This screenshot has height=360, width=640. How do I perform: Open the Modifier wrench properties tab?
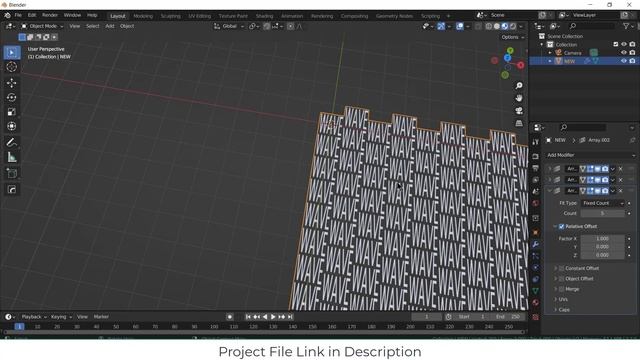tap(536, 244)
